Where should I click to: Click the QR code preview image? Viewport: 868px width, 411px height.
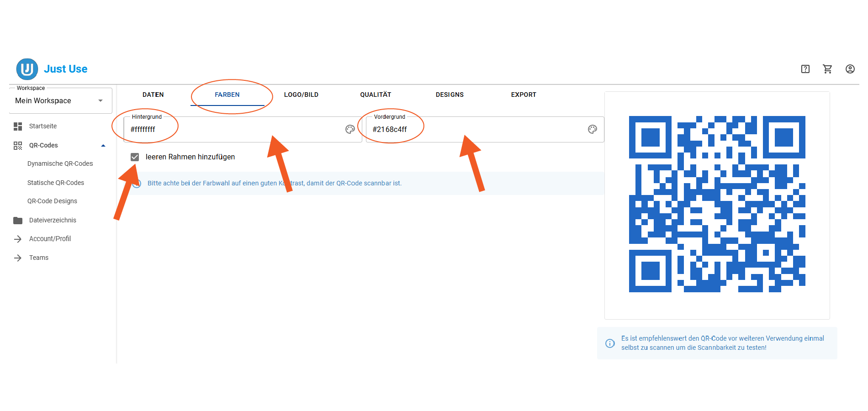tap(717, 204)
